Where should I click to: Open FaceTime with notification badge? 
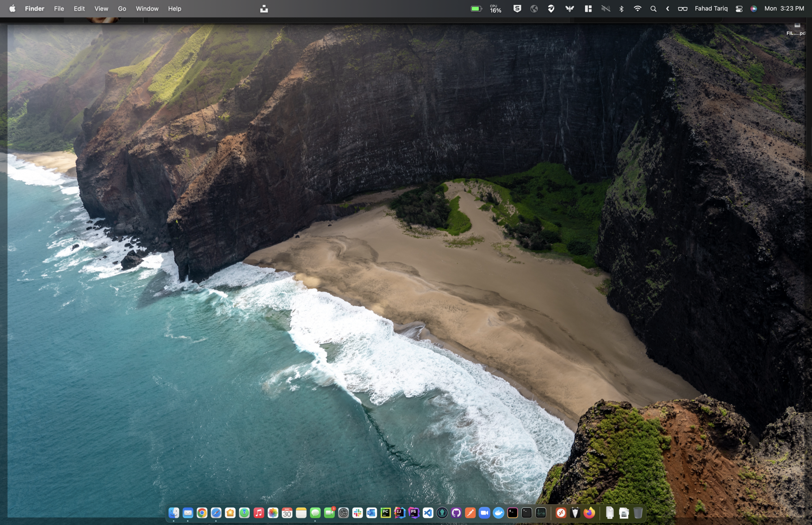pyautogui.click(x=330, y=513)
